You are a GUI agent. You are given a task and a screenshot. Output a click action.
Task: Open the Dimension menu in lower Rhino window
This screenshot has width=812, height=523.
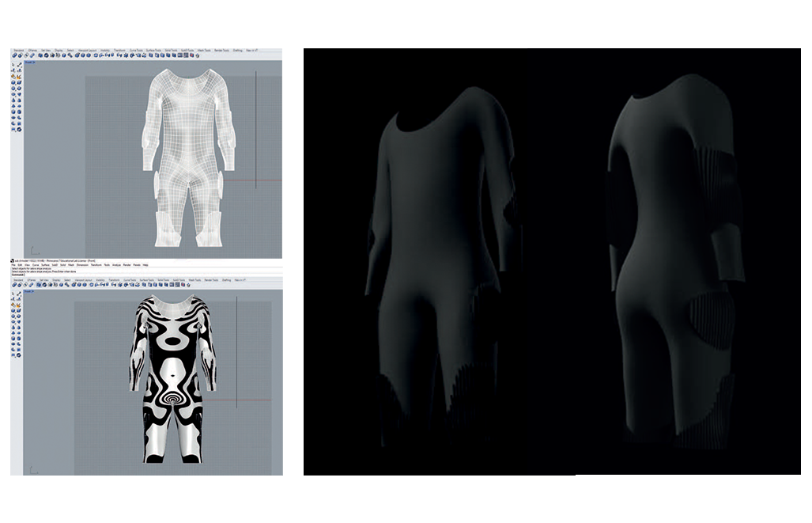point(82,265)
